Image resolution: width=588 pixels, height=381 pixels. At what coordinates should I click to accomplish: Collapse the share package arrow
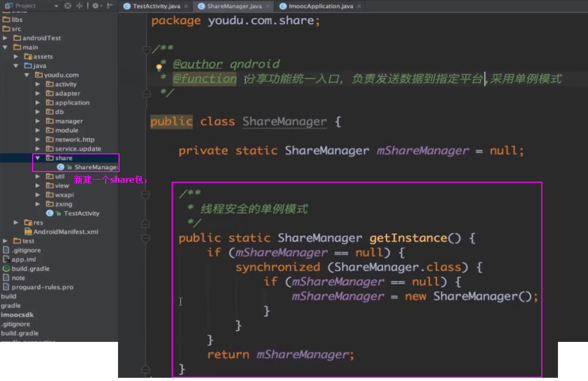(38, 158)
